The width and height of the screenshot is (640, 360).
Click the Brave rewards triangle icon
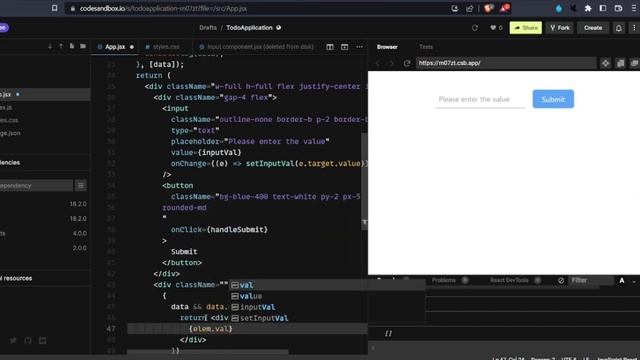[504, 8]
